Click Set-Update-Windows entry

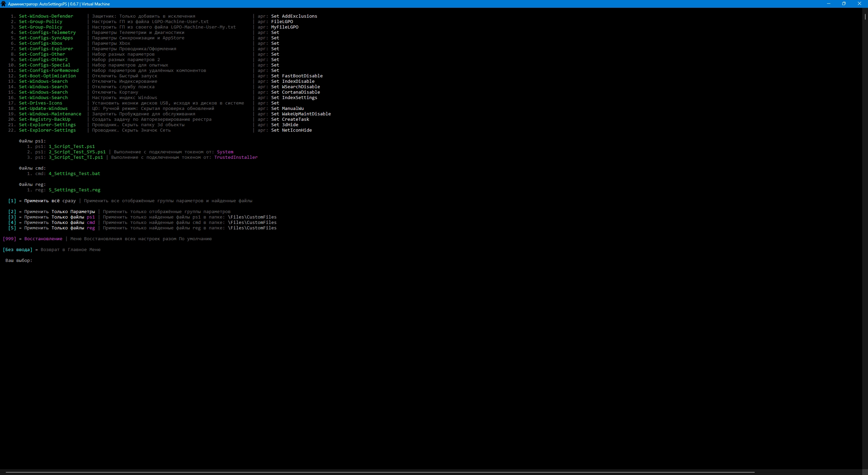click(43, 109)
